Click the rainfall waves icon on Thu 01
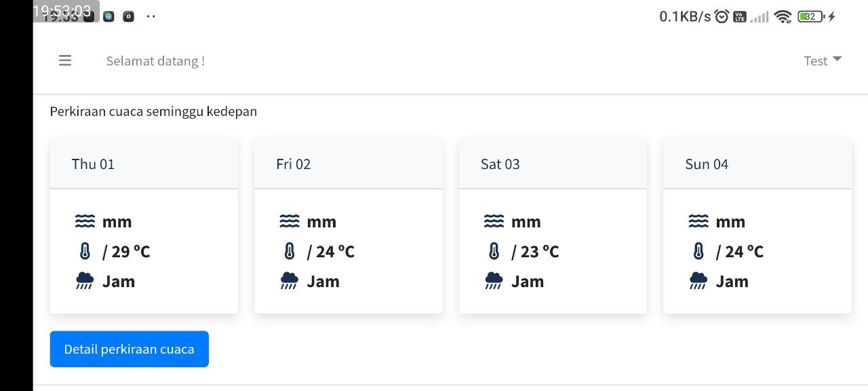Viewport: 868px width, 391px height. click(x=85, y=221)
